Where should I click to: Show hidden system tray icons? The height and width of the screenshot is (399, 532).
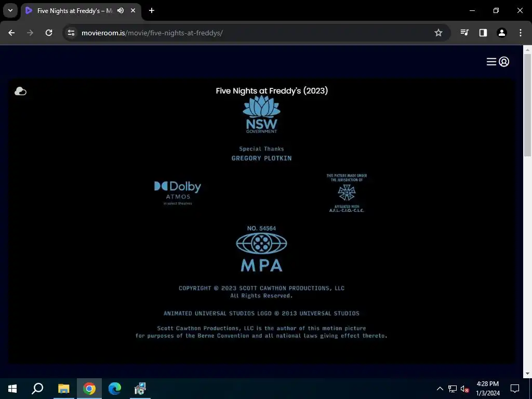coord(440,389)
